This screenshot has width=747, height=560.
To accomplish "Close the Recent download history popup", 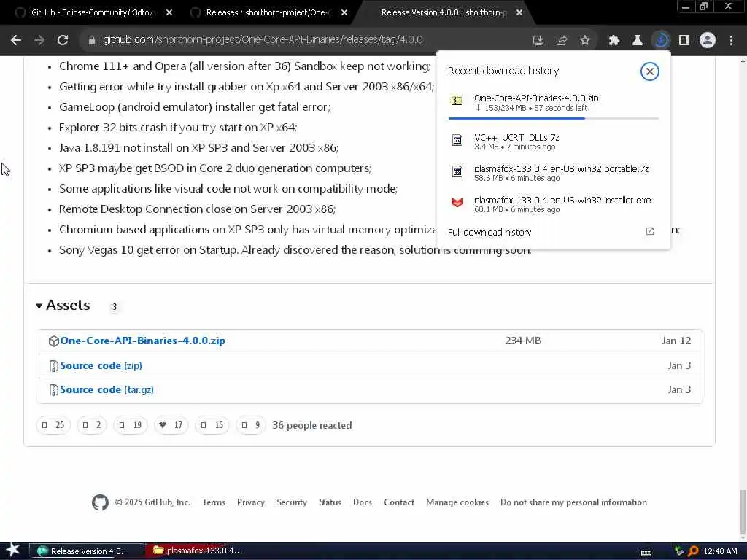I will pos(650,71).
